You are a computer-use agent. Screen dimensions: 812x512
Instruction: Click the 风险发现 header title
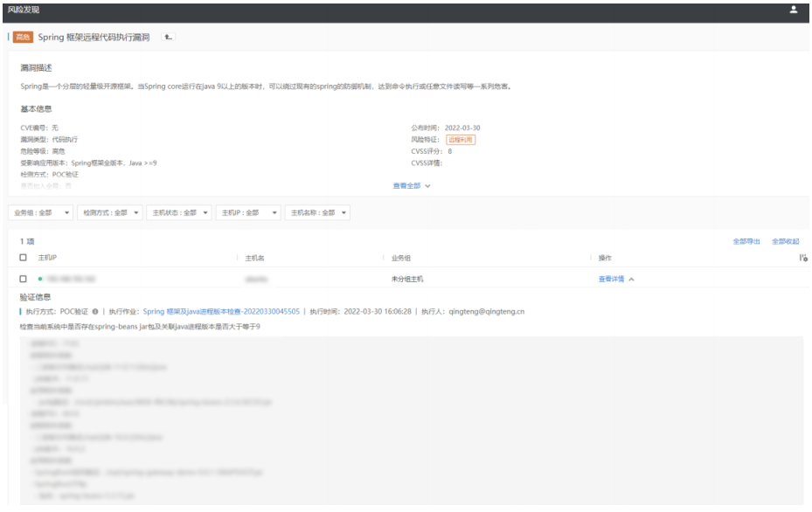tap(24, 10)
